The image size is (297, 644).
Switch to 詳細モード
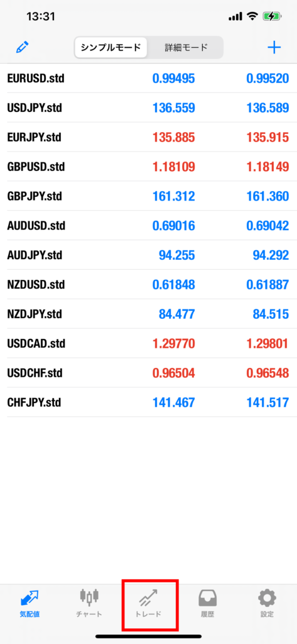[x=185, y=48]
